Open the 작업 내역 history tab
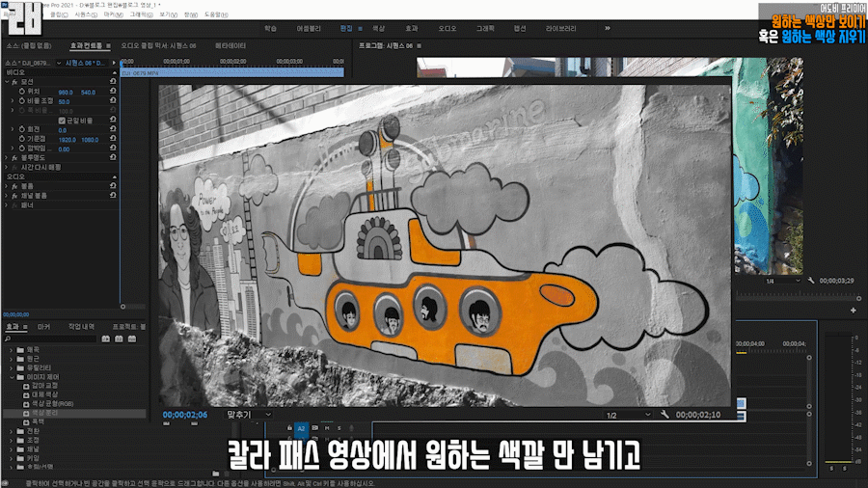This screenshot has width=868, height=488. [x=81, y=327]
